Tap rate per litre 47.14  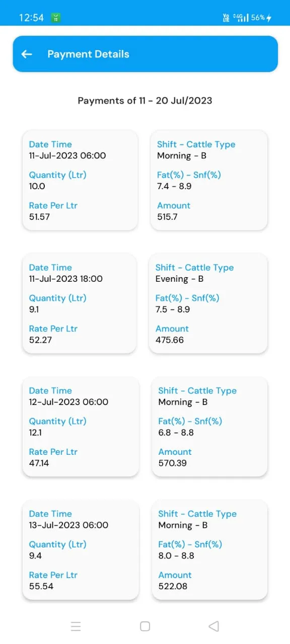[39, 463]
